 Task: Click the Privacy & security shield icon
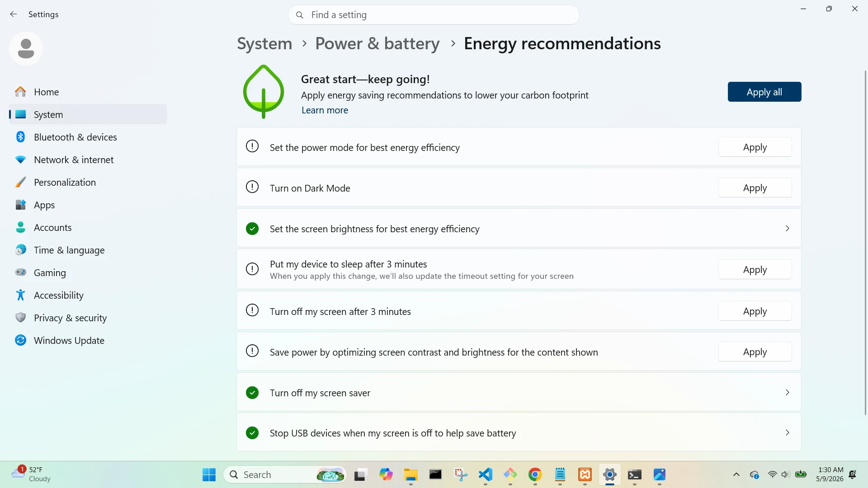[x=20, y=318]
